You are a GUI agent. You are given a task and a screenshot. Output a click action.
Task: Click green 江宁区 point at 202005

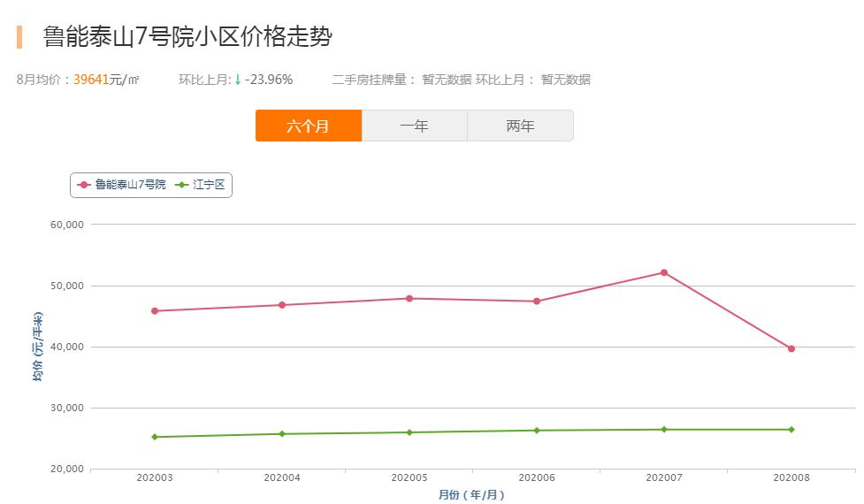[x=409, y=432]
